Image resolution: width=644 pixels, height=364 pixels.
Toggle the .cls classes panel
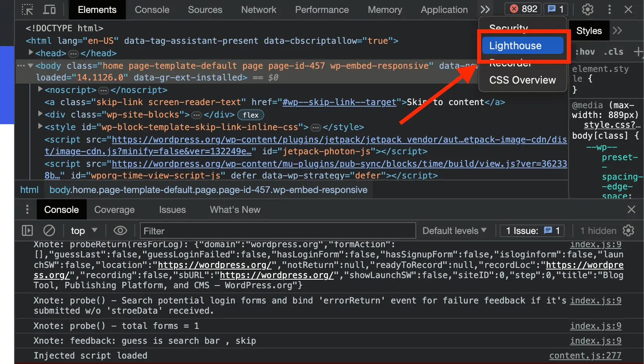tap(614, 52)
